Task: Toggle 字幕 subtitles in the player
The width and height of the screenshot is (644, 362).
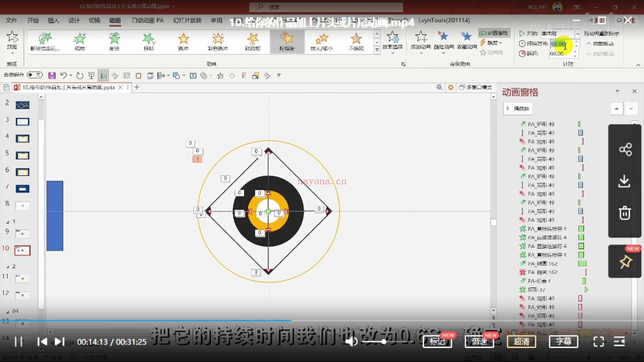Action: click(563, 342)
